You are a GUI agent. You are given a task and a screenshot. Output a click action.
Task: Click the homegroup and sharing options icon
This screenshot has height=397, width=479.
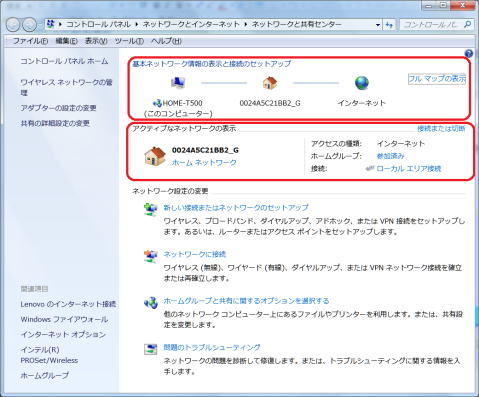[x=151, y=303]
